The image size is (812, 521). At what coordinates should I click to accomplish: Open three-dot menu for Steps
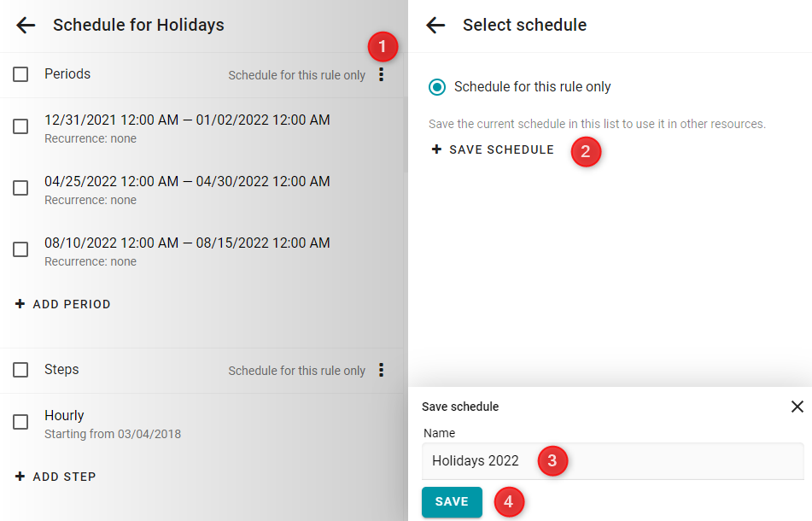381,370
